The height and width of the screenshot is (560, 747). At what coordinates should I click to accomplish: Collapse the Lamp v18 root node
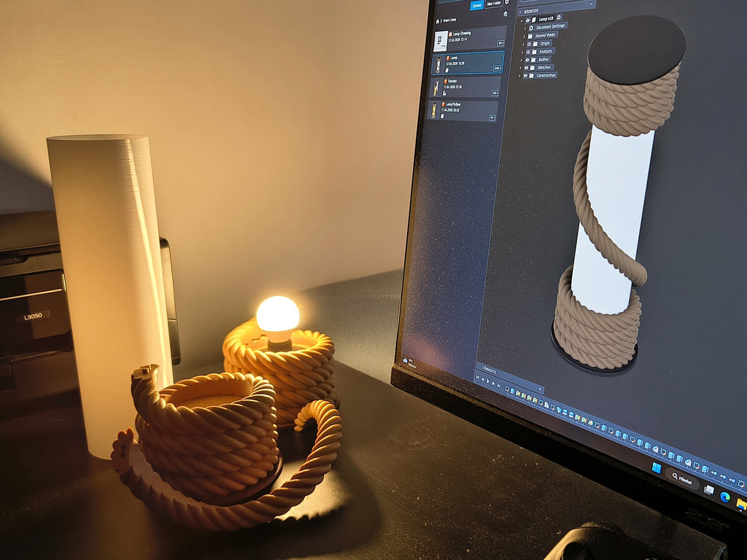522,20
